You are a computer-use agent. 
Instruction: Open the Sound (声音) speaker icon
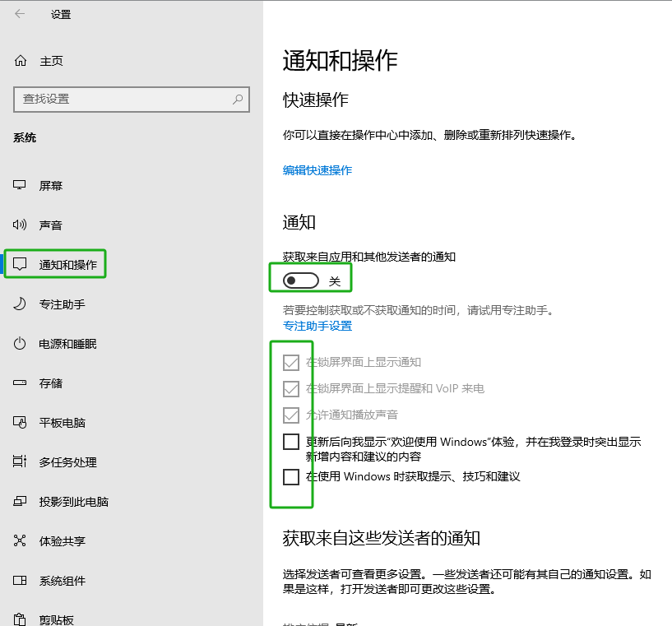[21, 225]
